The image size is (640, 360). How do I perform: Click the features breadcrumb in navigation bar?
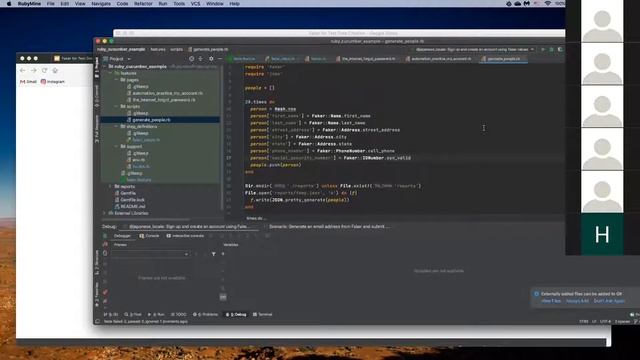158,49
